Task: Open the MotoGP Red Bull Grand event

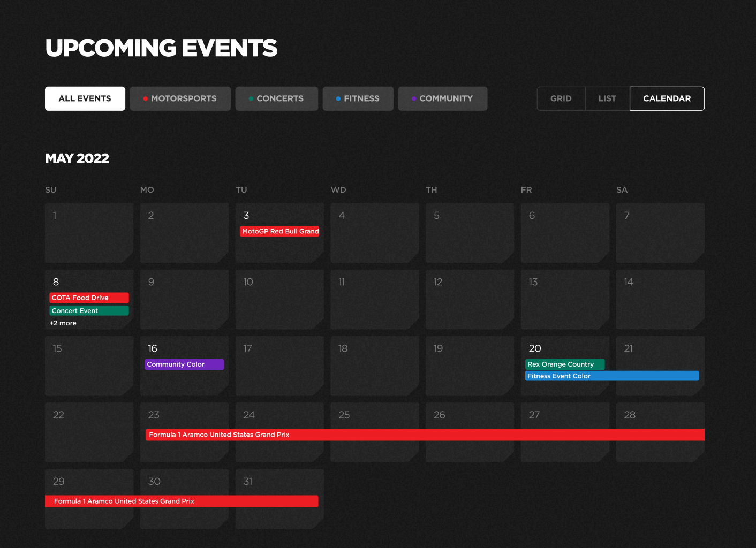Action: [x=279, y=231]
